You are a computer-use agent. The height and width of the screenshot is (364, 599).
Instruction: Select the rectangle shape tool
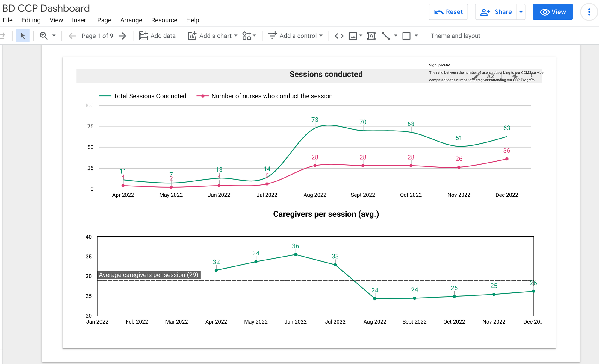coord(406,36)
